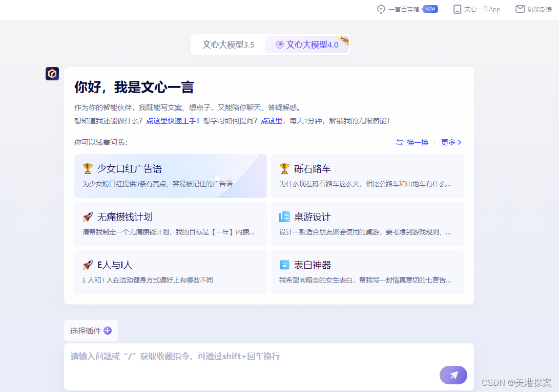Image resolution: width=559 pixels, height=392 pixels.
Task: Click intro line 作为你的智能伙伴
Action: 189,107
